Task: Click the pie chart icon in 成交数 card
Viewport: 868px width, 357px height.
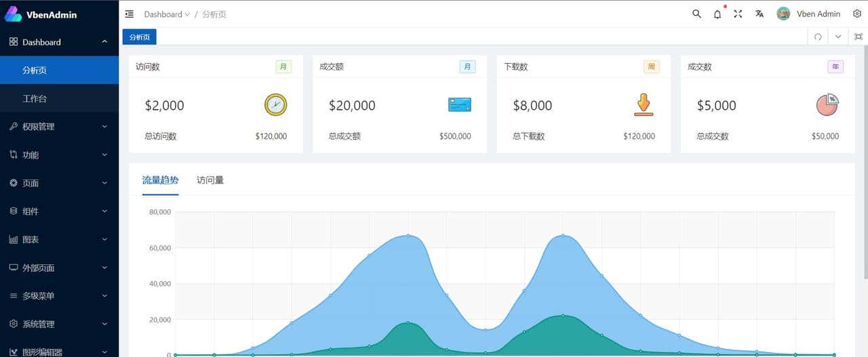Action: coord(827,104)
